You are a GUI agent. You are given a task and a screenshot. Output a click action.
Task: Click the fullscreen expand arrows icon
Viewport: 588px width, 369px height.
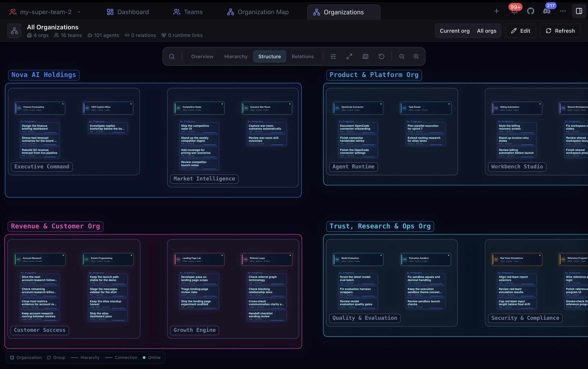click(349, 56)
